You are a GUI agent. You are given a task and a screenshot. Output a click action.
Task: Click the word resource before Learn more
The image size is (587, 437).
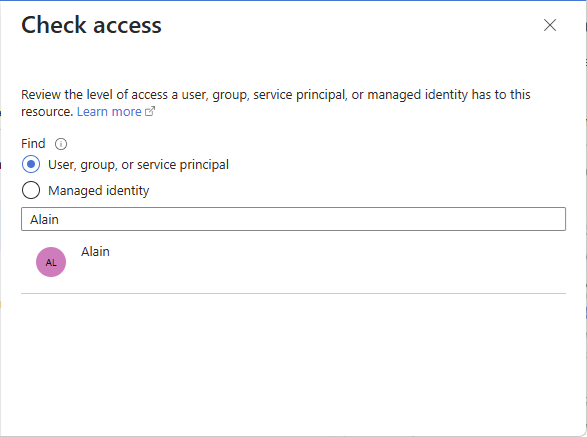click(45, 112)
